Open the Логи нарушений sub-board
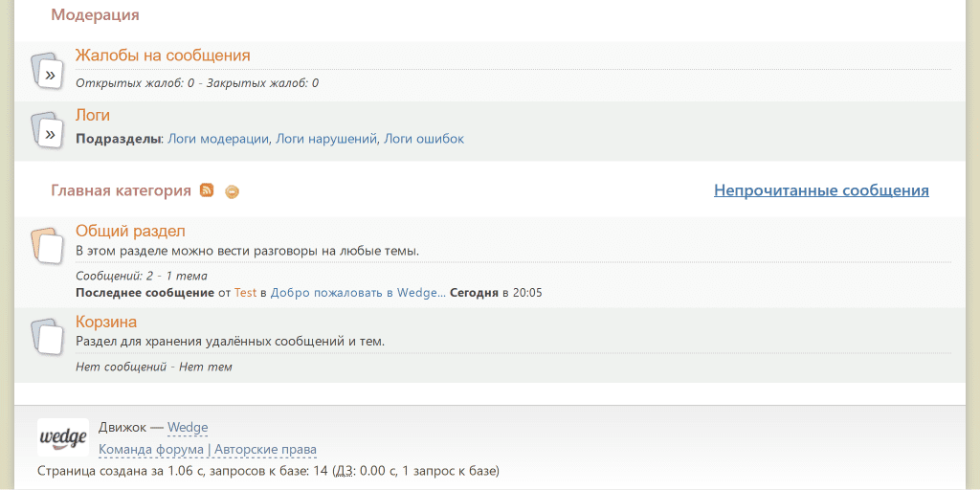Screen dimensions: 980x490 [326, 139]
